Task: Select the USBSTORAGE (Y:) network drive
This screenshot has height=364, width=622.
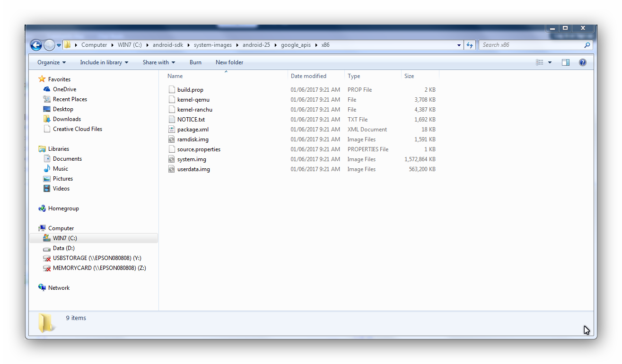Action: click(97, 258)
